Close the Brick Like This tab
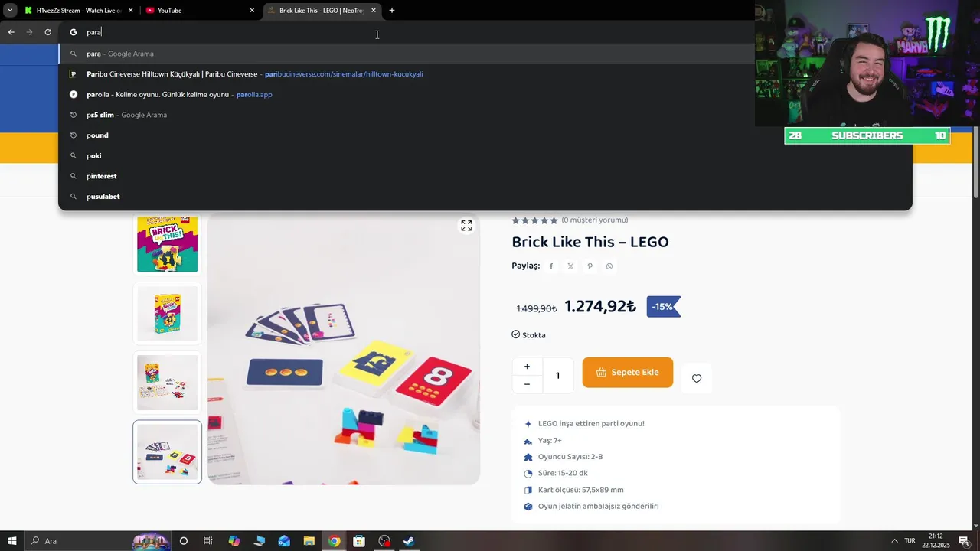 [x=374, y=11]
